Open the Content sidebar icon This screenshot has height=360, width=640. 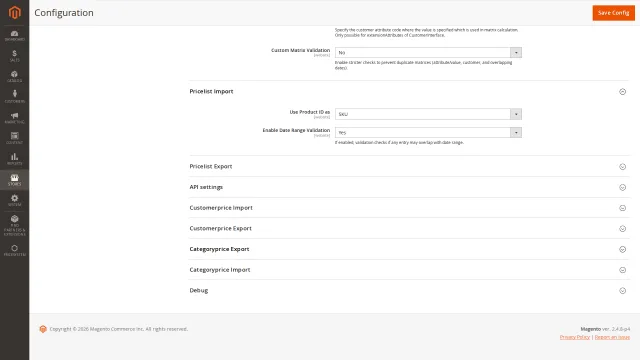pyautogui.click(x=15, y=138)
